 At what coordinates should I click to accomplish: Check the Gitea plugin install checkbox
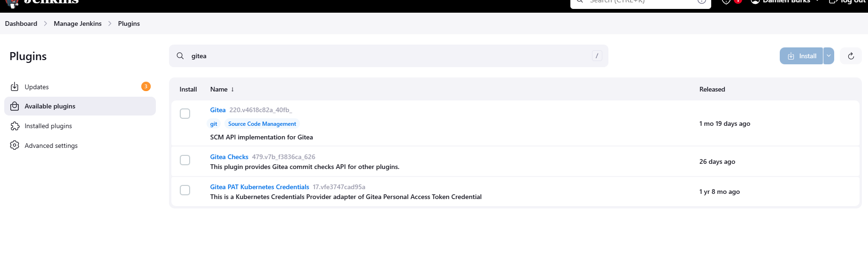(x=185, y=114)
